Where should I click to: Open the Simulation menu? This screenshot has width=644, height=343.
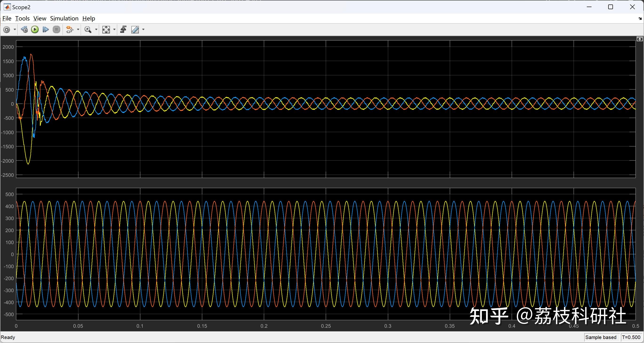point(64,18)
